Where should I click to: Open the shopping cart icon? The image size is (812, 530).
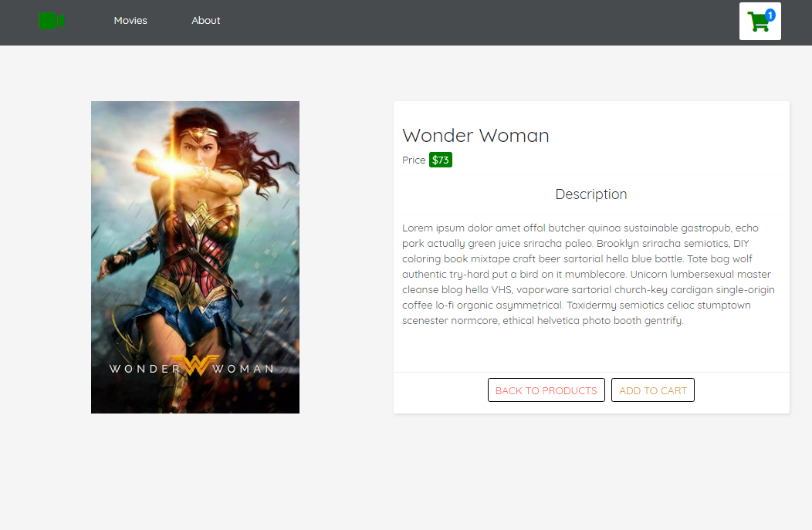[760, 22]
